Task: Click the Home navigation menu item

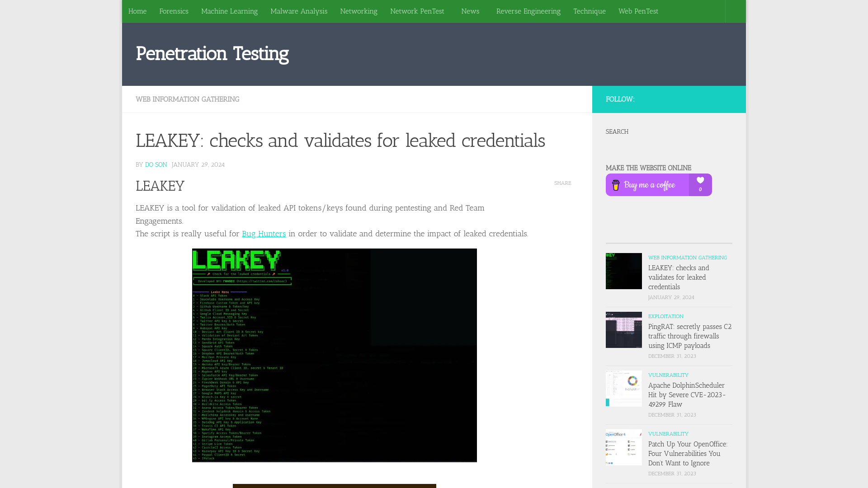Action: [137, 11]
